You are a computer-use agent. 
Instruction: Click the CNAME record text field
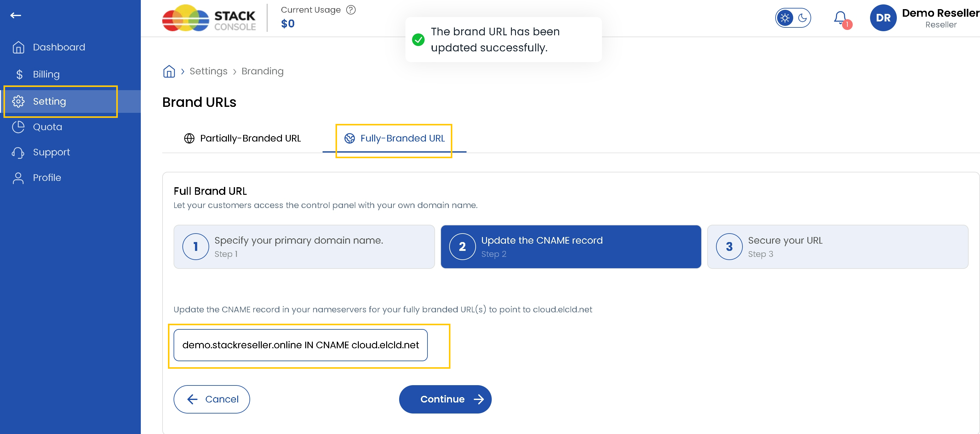point(300,345)
